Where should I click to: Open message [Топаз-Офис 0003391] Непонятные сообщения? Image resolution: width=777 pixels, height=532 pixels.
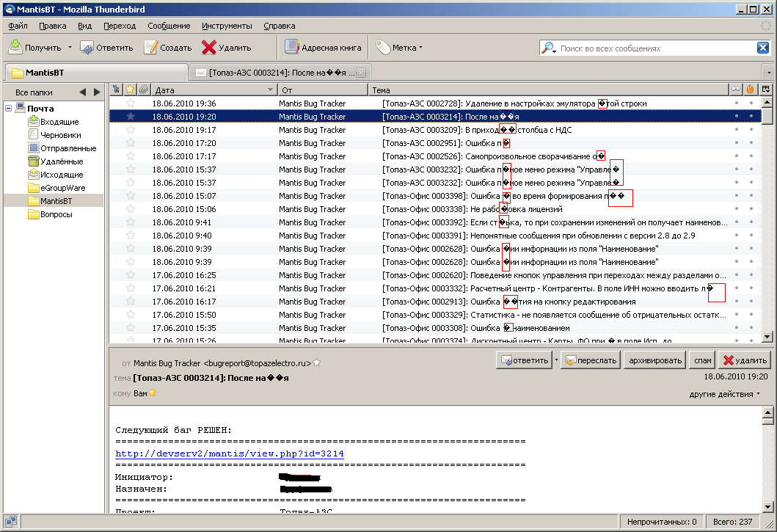point(435,236)
